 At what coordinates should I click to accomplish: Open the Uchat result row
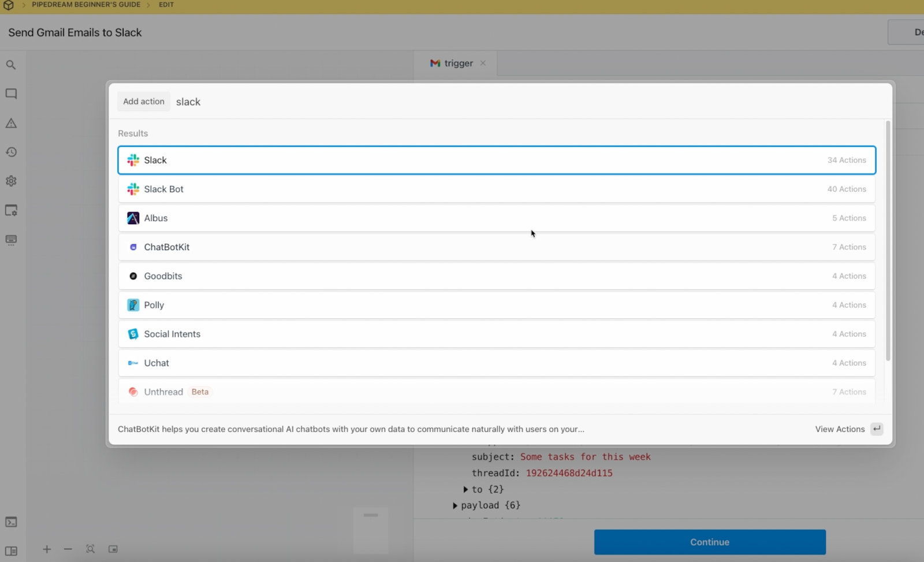click(x=497, y=363)
